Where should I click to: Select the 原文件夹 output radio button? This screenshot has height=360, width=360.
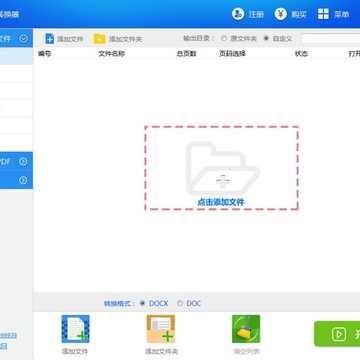pos(224,38)
